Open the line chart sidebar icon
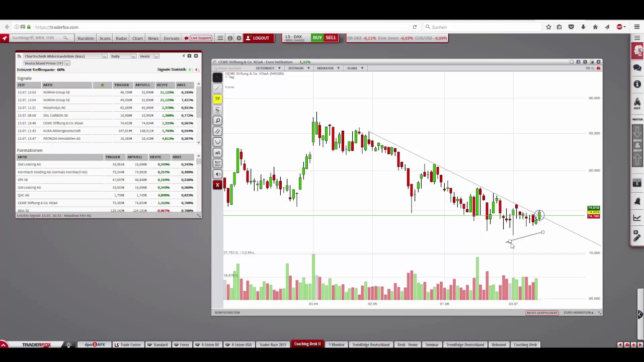The height and width of the screenshot is (362, 644). (x=637, y=218)
